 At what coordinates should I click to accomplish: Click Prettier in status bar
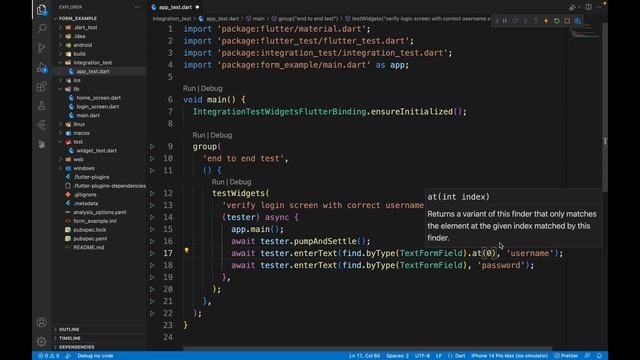[x=566, y=356]
